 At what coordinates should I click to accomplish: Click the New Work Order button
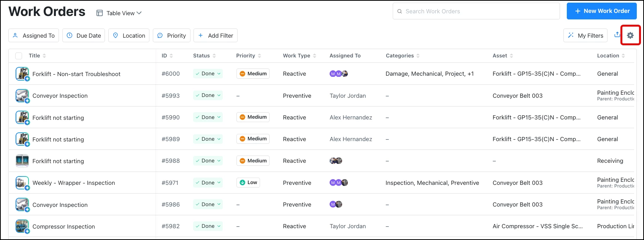coord(602,11)
